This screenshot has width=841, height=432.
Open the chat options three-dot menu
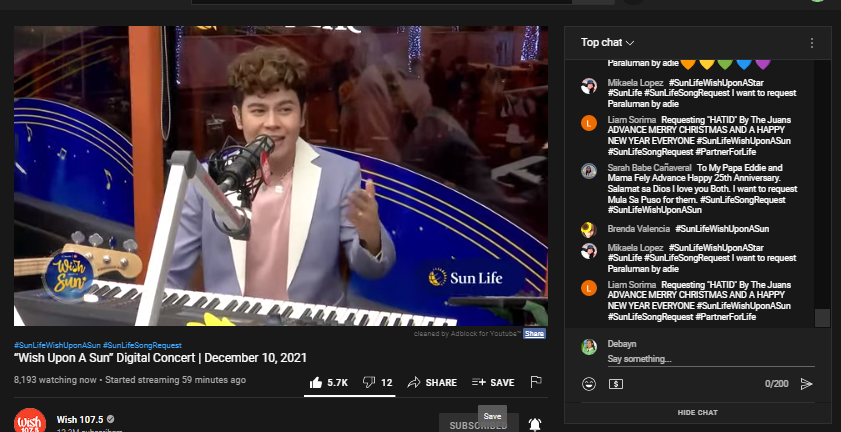coord(812,43)
